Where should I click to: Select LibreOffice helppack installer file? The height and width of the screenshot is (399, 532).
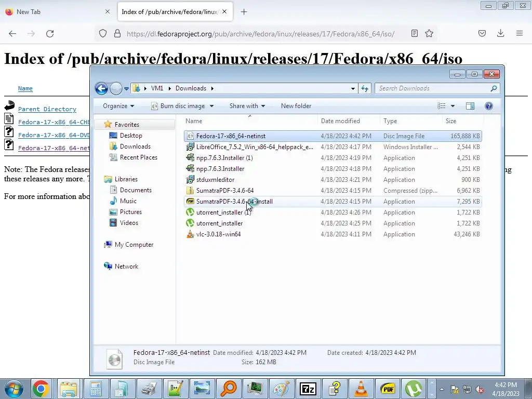[x=332, y=147]
